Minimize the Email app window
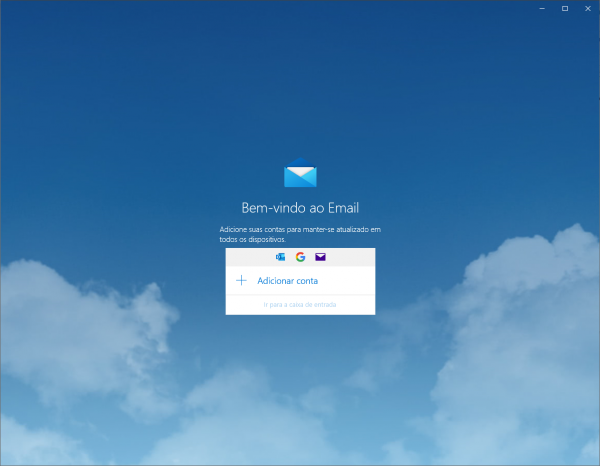The image size is (600, 466). [x=541, y=8]
